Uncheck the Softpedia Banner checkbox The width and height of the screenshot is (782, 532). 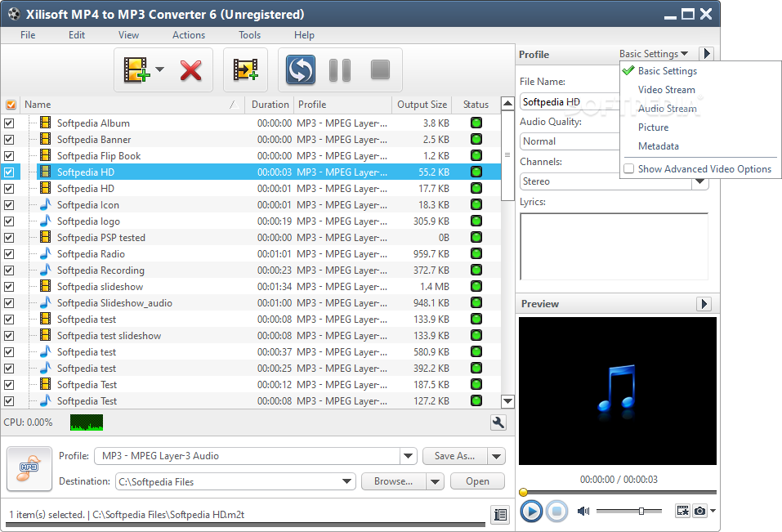click(x=9, y=140)
